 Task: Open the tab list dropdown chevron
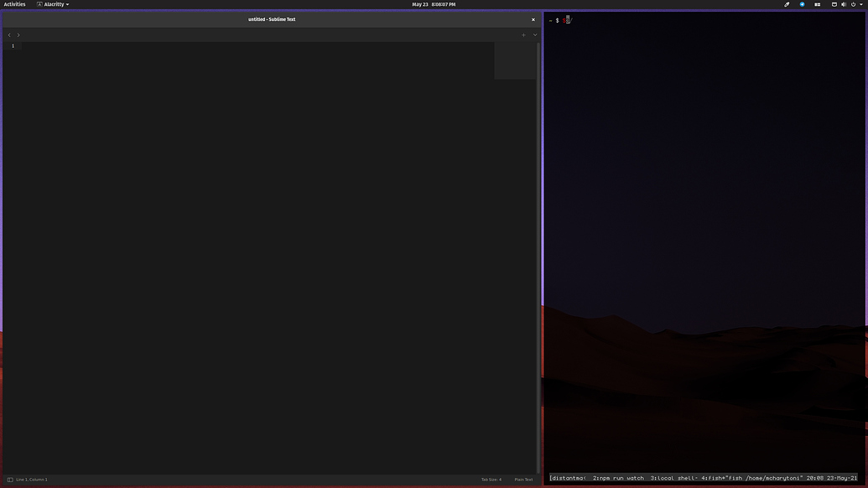click(x=535, y=35)
